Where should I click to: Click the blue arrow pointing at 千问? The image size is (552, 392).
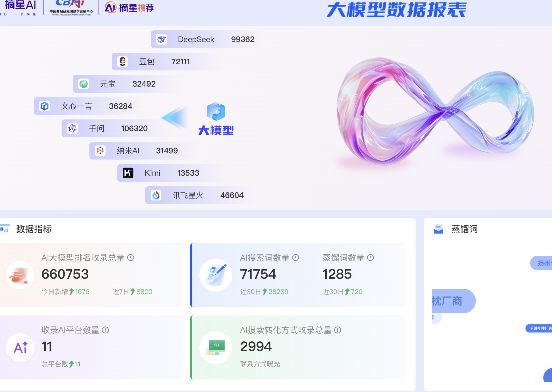(x=175, y=117)
